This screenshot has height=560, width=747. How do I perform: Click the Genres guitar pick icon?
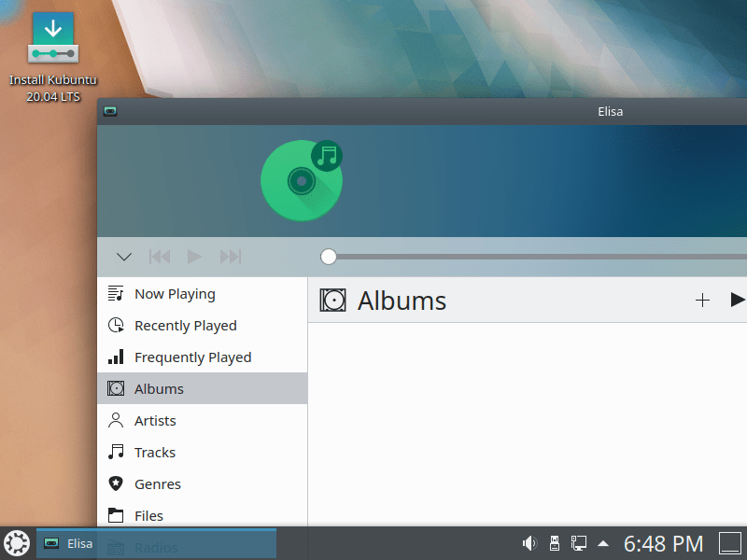[116, 483]
